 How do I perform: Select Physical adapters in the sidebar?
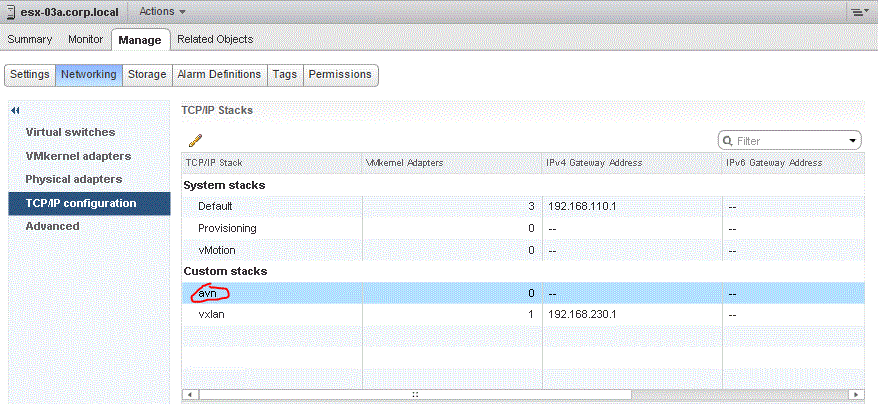point(73,179)
